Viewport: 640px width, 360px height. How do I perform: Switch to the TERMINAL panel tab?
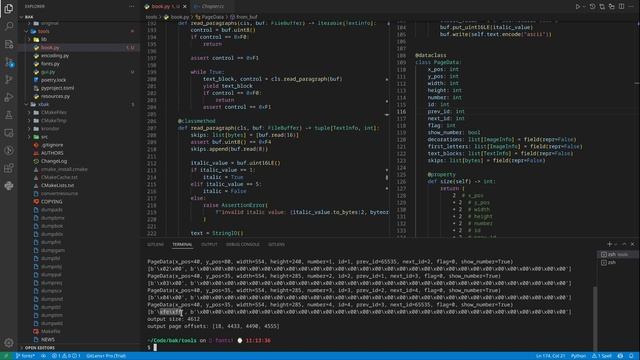(182, 244)
